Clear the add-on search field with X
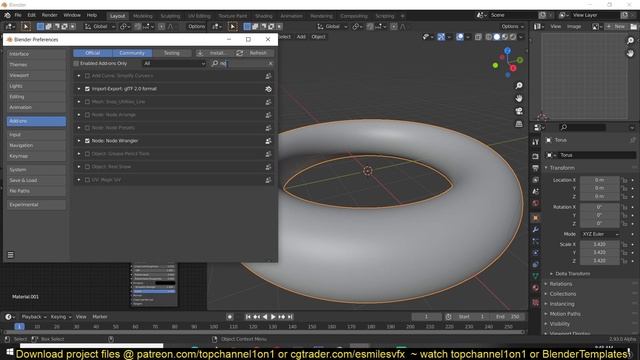 click(x=270, y=64)
